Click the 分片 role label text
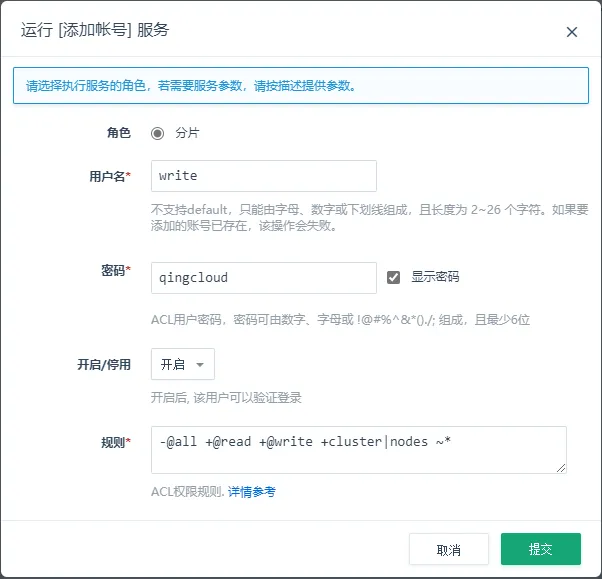 point(187,133)
